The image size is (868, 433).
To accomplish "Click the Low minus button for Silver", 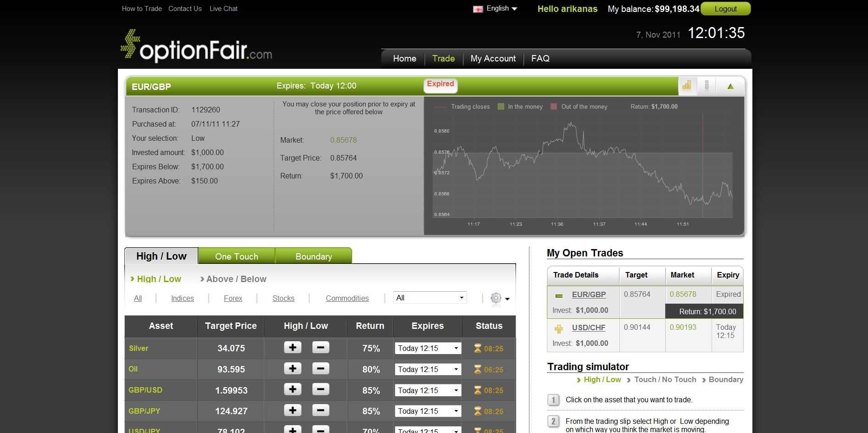I will (x=321, y=348).
